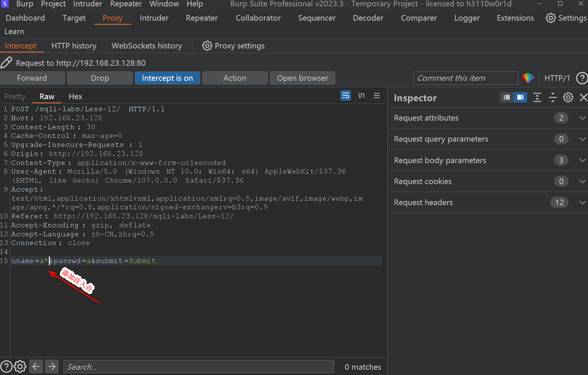
Task: Toggle the show non-printable characters \n icon
Action: [361, 96]
